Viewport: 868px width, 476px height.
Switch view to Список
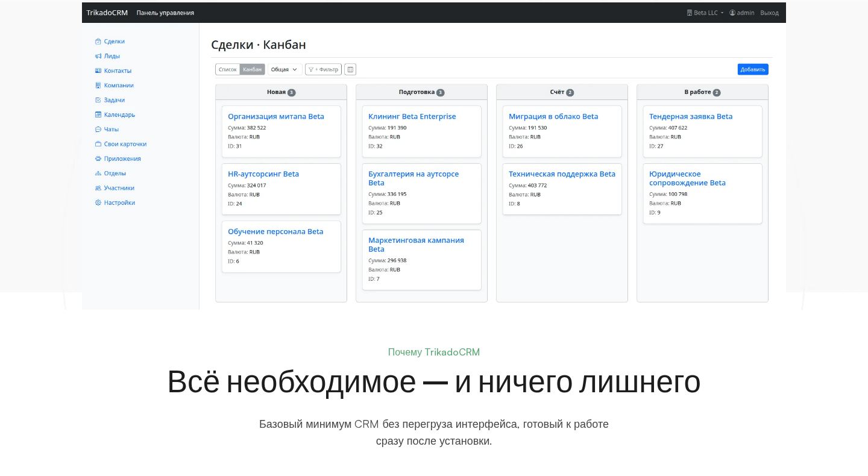click(227, 69)
